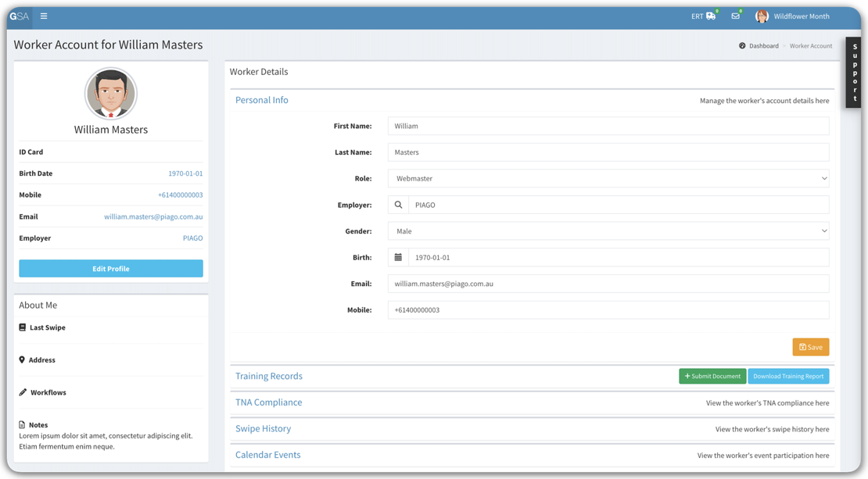Image resolution: width=868 pixels, height=479 pixels.
Task: Open the Role dropdown showing Webmaster
Action: coord(608,178)
